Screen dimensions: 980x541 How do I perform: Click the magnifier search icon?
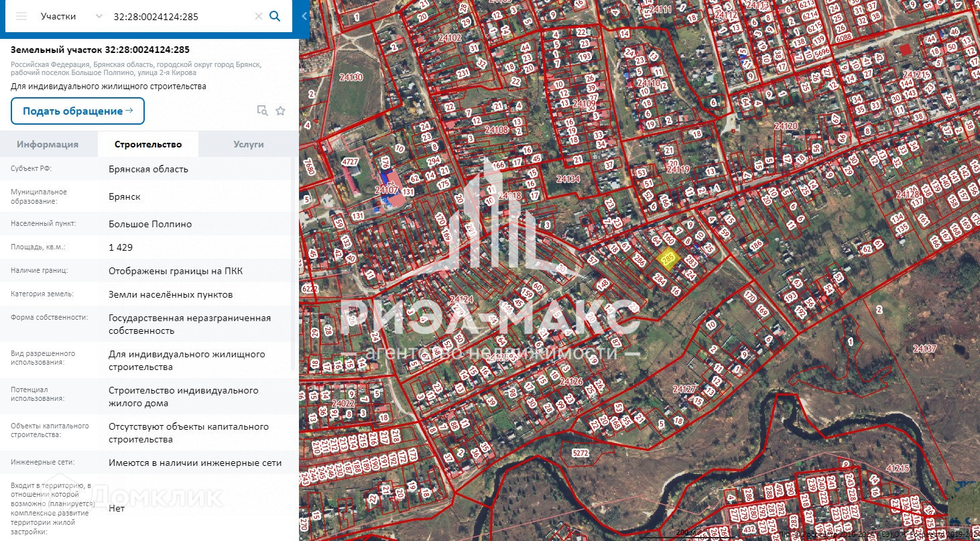pos(275,16)
